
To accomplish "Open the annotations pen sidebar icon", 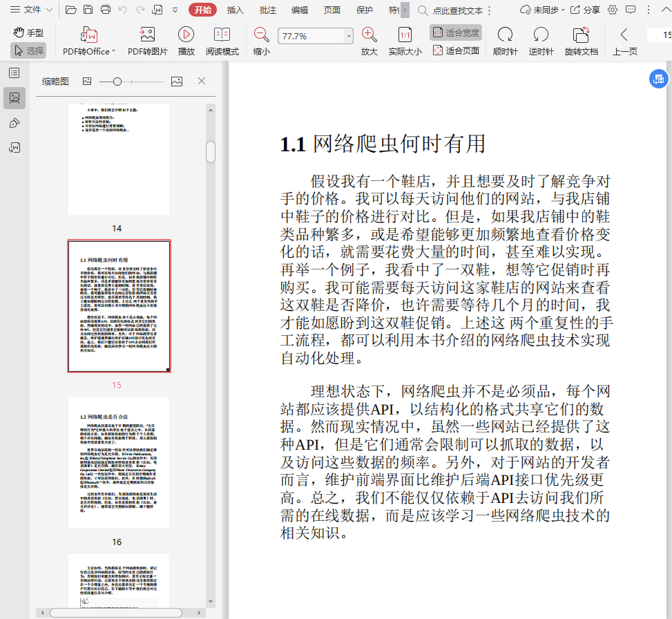I will [14, 123].
